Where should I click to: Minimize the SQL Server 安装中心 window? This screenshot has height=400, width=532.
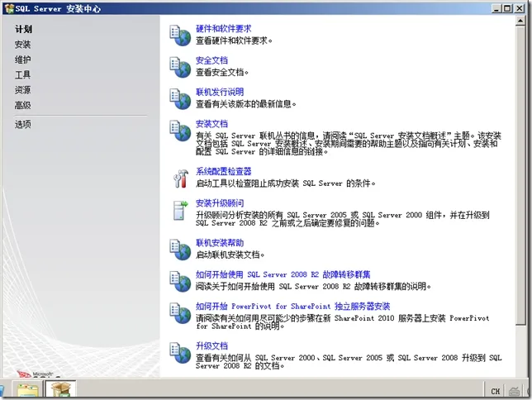[496, 8]
